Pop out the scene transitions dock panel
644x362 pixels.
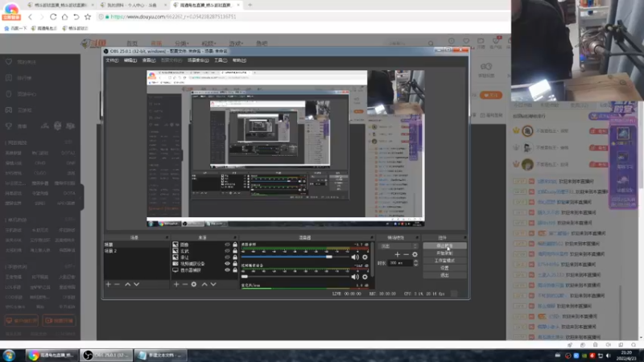click(416, 237)
